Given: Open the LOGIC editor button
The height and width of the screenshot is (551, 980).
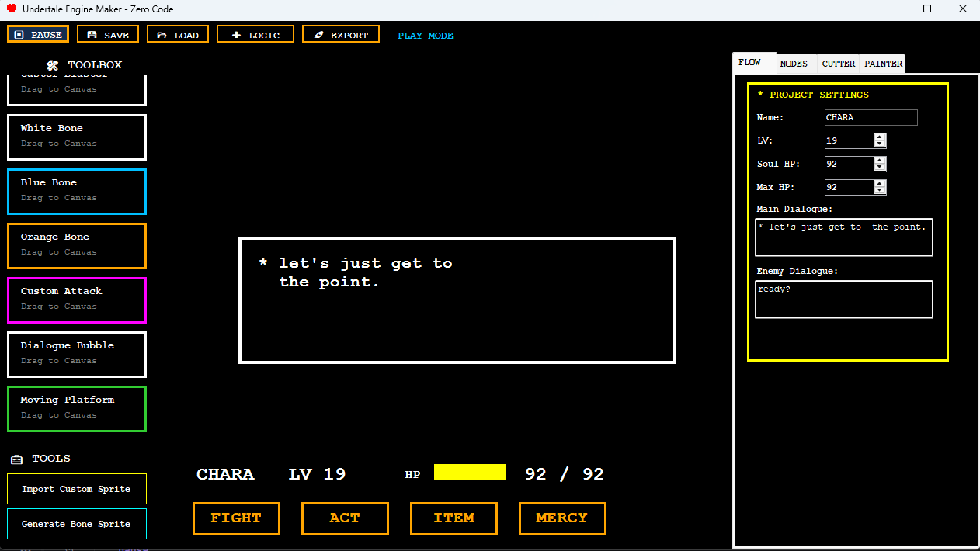Looking at the screenshot, I should (x=255, y=34).
